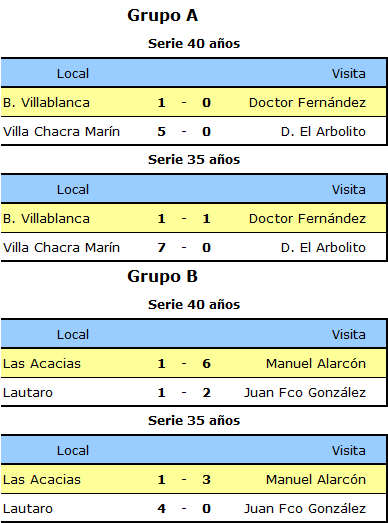
Task: Click Local header in Grupo B Serie 35
Action: (73, 451)
